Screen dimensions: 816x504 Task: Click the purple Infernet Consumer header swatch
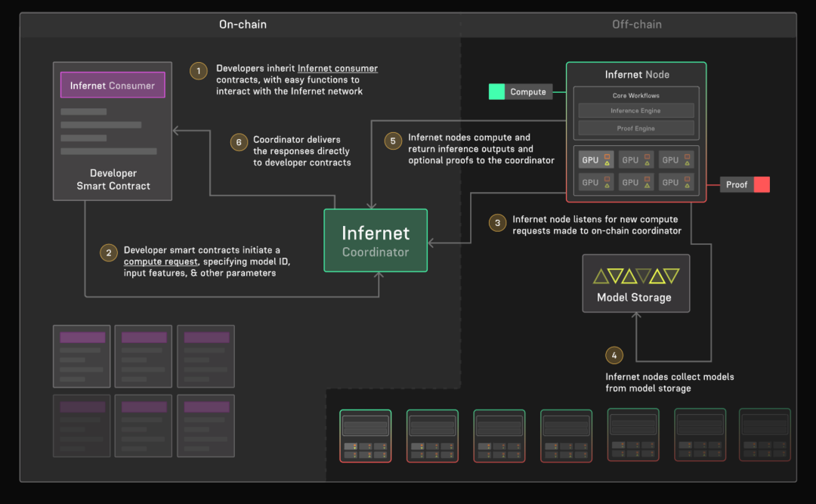(x=112, y=85)
